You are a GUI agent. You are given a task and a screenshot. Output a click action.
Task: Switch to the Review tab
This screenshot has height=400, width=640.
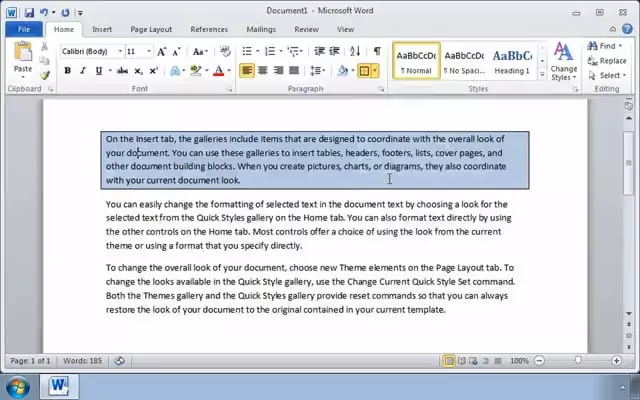pos(307,29)
